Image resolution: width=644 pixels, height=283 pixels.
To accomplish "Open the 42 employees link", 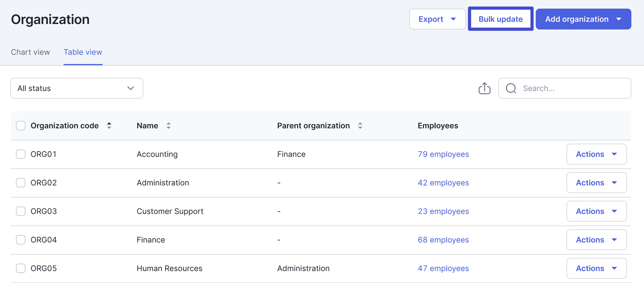I will (443, 183).
